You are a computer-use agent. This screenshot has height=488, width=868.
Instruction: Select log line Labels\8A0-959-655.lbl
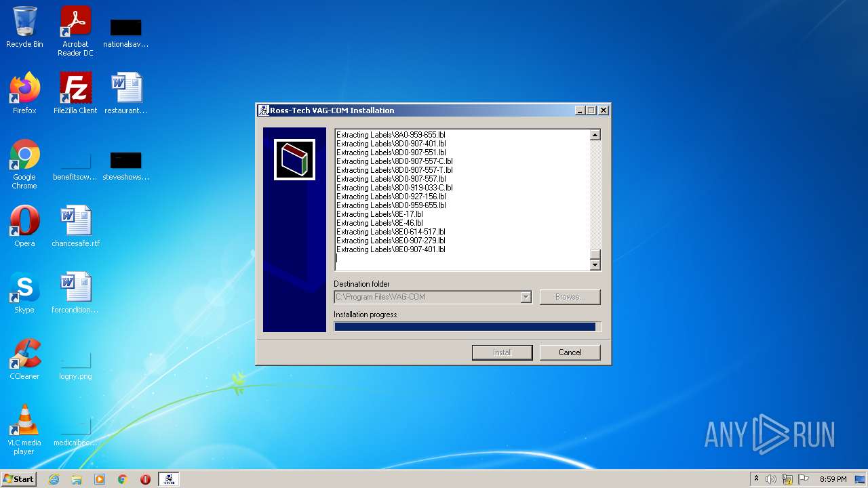click(391, 135)
